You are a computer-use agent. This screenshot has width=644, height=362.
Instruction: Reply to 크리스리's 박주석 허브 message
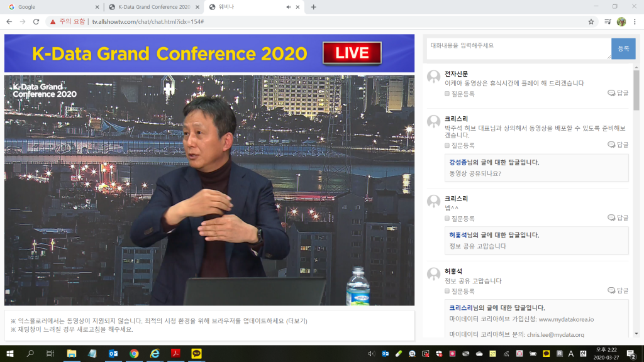tap(618, 145)
